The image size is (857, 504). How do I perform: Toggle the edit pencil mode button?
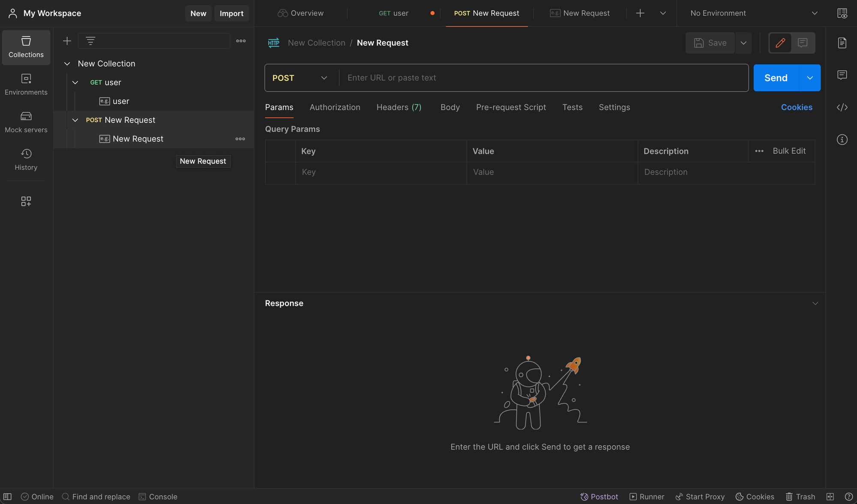780,43
